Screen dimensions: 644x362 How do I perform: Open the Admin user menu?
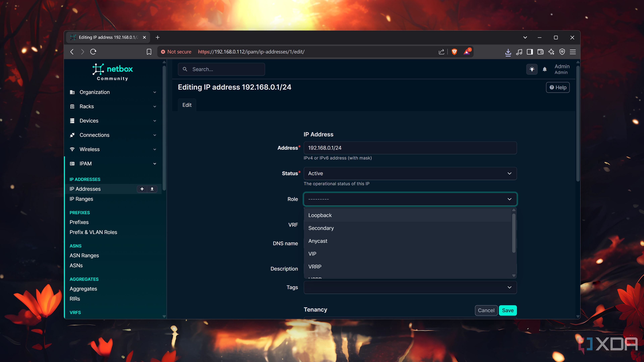(562, 69)
